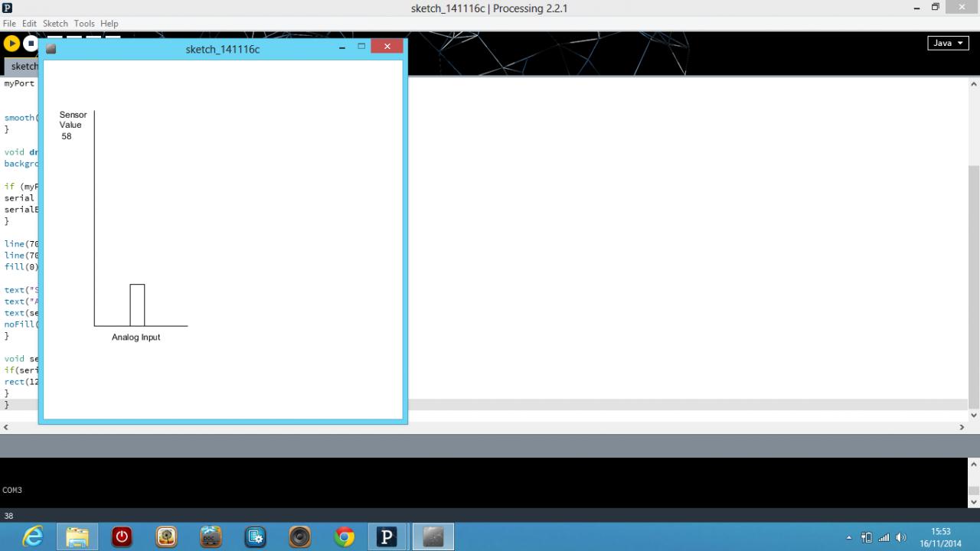Click line number 38 in status bar
The width and height of the screenshot is (980, 551).
click(8, 516)
